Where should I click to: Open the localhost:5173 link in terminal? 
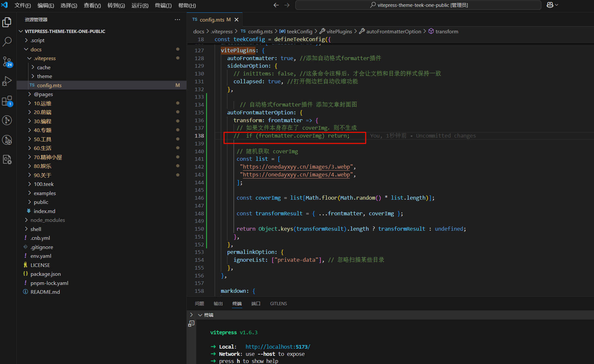click(x=278, y=347)
